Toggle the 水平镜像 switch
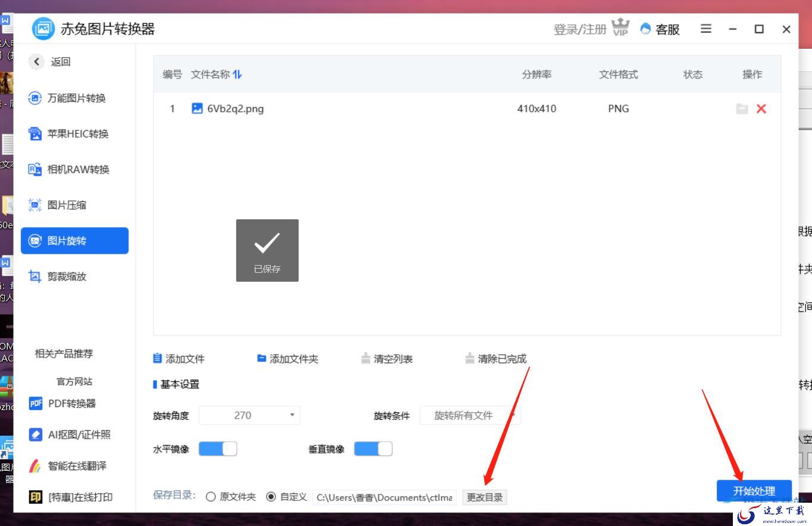Image resolution: width=812 pixels, height=526 pixels. (218, 449)
